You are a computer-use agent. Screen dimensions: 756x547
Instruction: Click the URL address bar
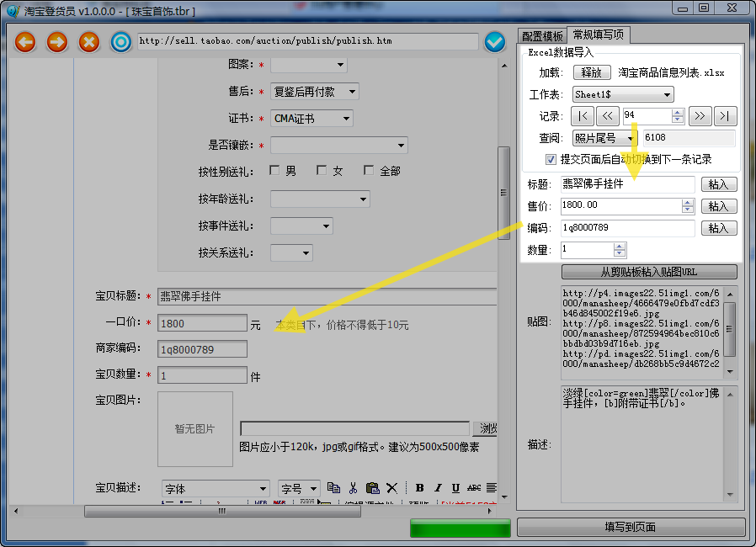(x=307, y=41)
